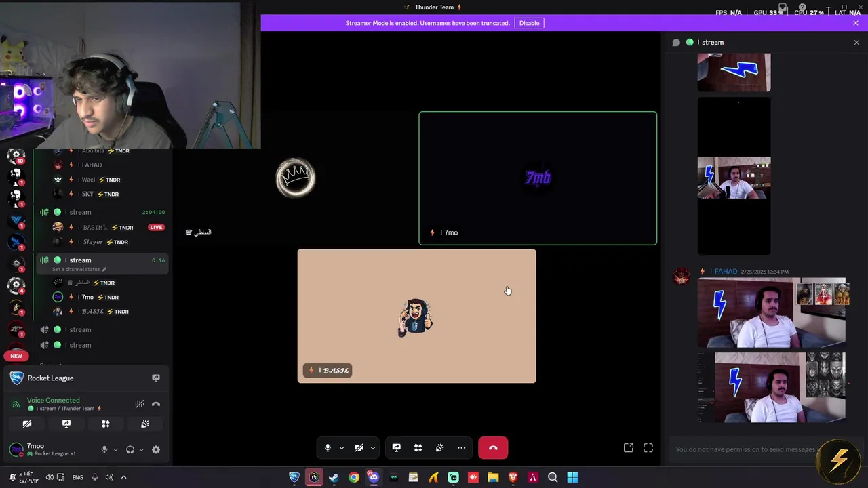Open FAHAD's second attached image in chat
The height and width of the screenshot is (488, 868).
coord(772,387)
